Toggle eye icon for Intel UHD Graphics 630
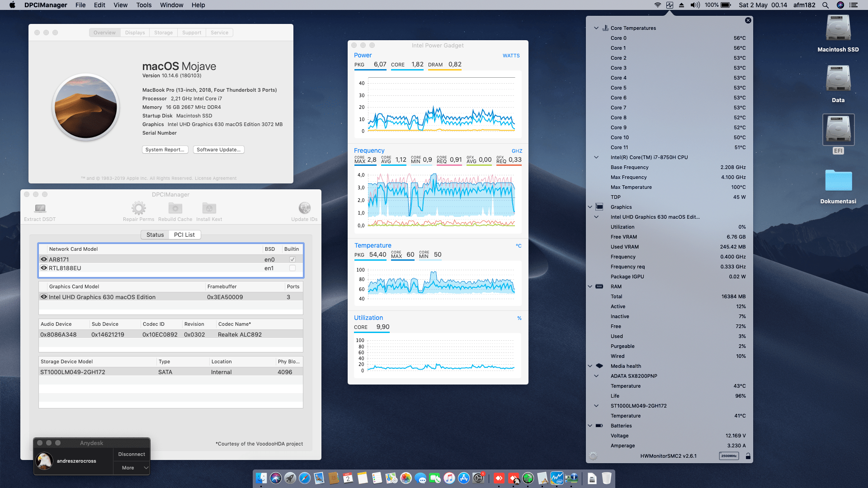The width and height of the screenshot is (868, 488). [x=44, y=297]
